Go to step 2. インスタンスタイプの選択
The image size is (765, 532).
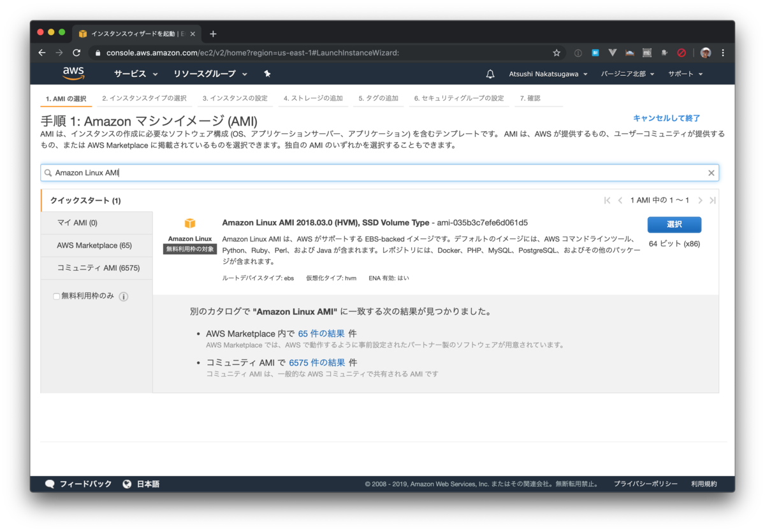145,98
